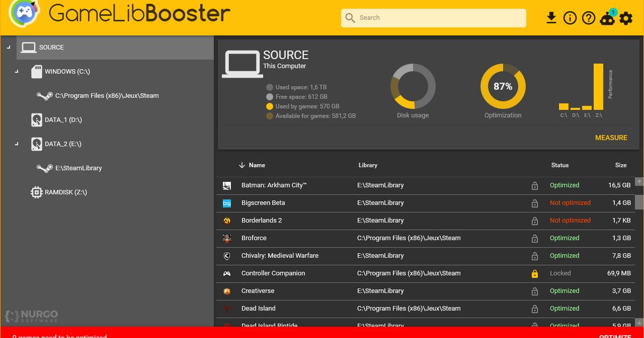Click the NURGO Software logo
This screenshot has width=644, height=338.
tap(32, 316)
